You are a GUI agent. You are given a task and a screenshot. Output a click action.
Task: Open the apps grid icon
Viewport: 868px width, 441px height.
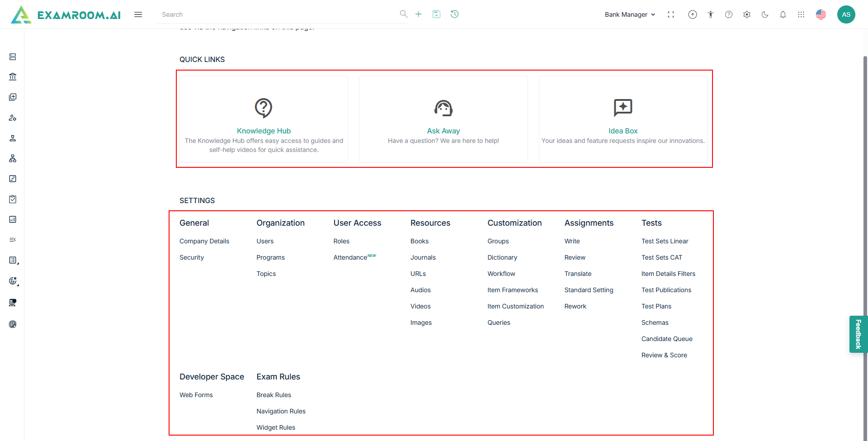[801, 14]
